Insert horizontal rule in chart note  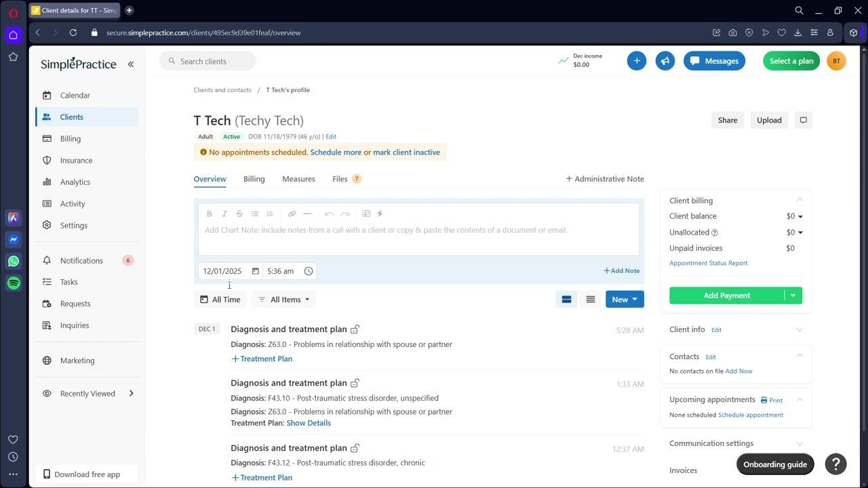[x=307, y=213]
